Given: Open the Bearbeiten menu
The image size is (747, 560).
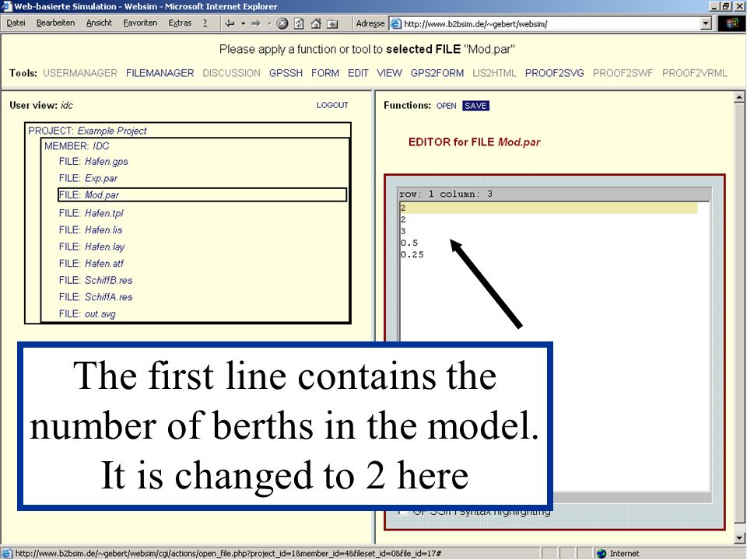Looking at the screenshot, I should (56, 23).
